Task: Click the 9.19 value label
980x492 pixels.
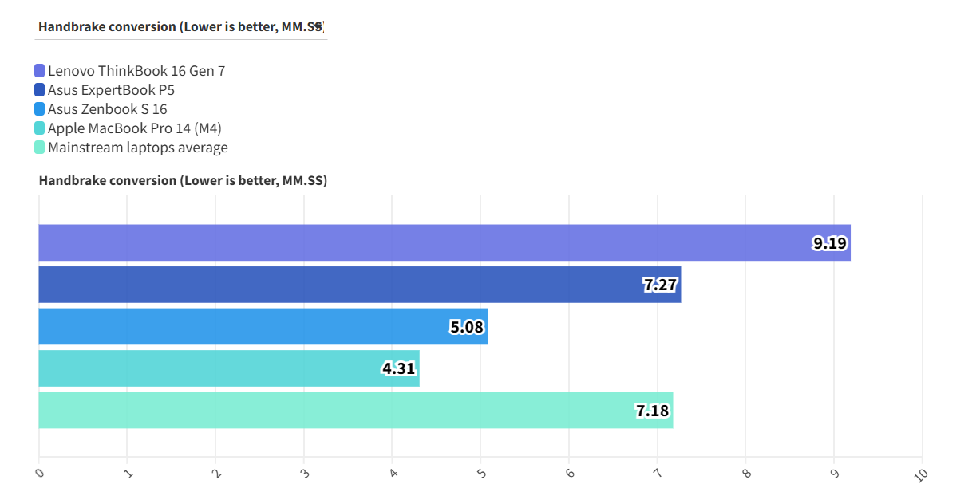Action: click(830, 243)
